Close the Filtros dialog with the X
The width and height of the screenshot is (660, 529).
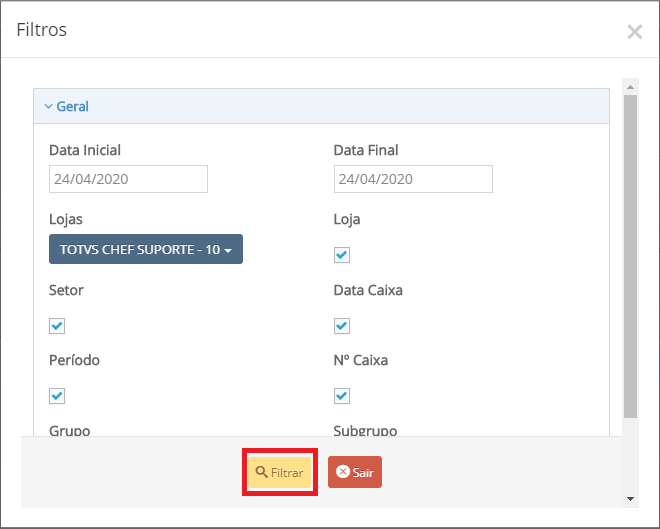click(x=634, y=32)
